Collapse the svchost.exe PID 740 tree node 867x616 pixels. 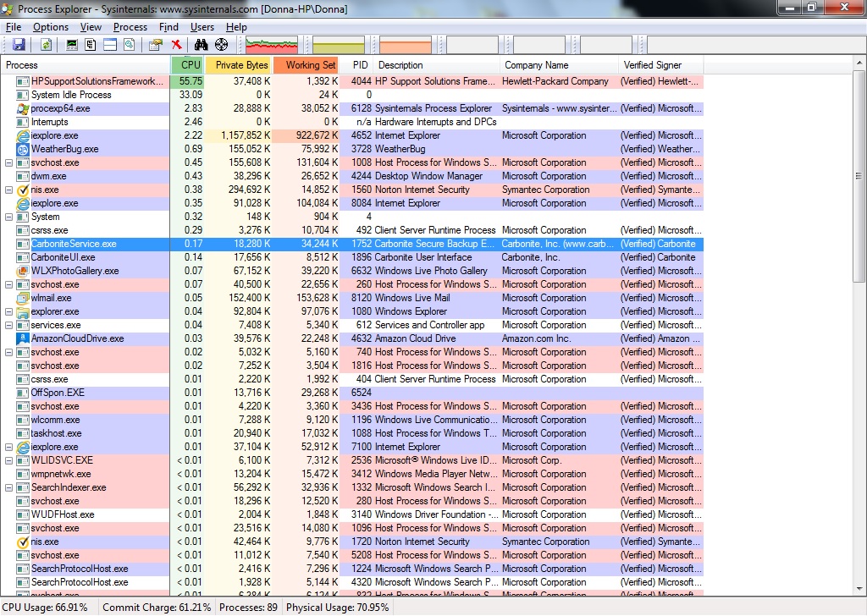8,353
